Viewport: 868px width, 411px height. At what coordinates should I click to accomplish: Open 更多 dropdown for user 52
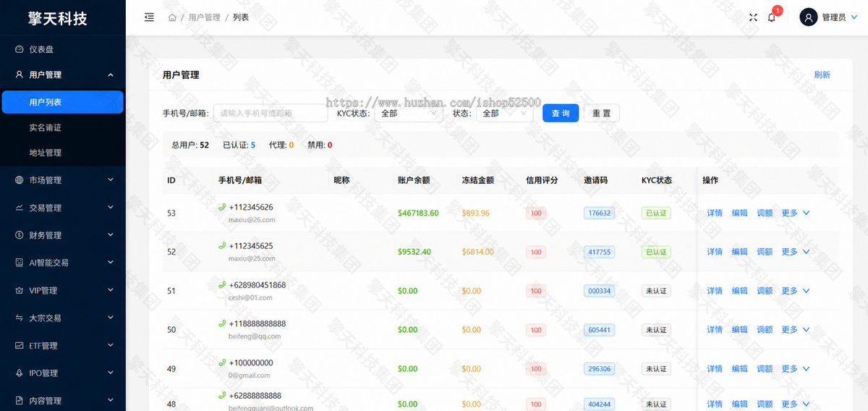(795, 252)
